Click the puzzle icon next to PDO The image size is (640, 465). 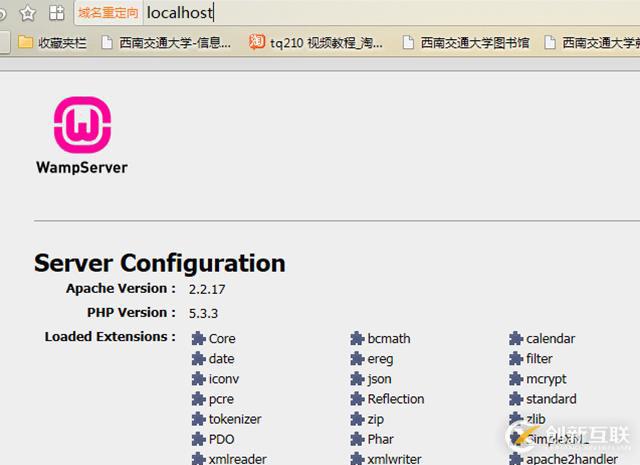click(x=198, y=439)
